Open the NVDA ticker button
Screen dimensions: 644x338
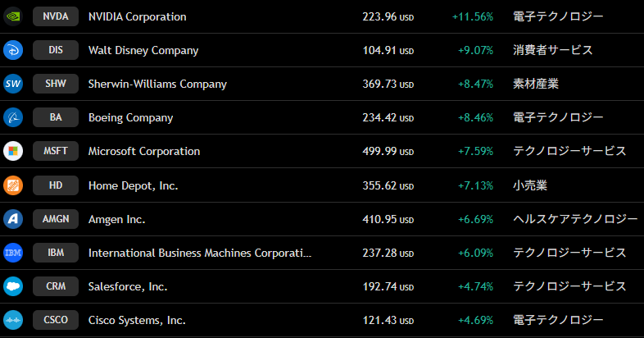coord(56,16)
